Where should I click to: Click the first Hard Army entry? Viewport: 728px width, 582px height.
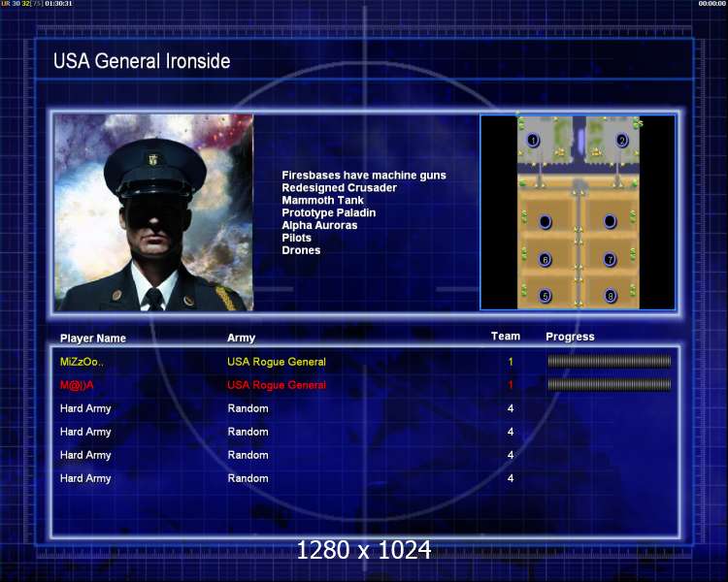click(x=85, y=408)
